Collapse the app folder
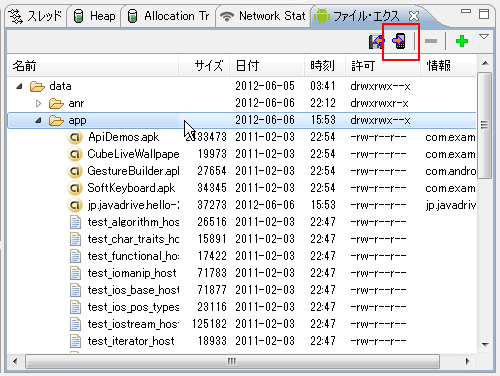Screen dimensions: 500x376 click(38, 120)
